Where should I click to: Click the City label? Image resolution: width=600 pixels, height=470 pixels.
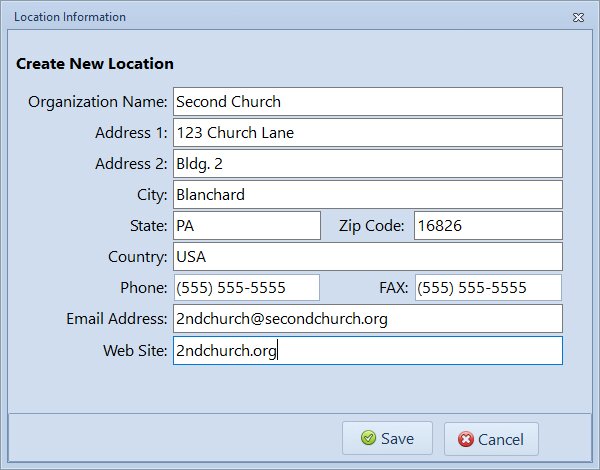[x=152, y=195]
